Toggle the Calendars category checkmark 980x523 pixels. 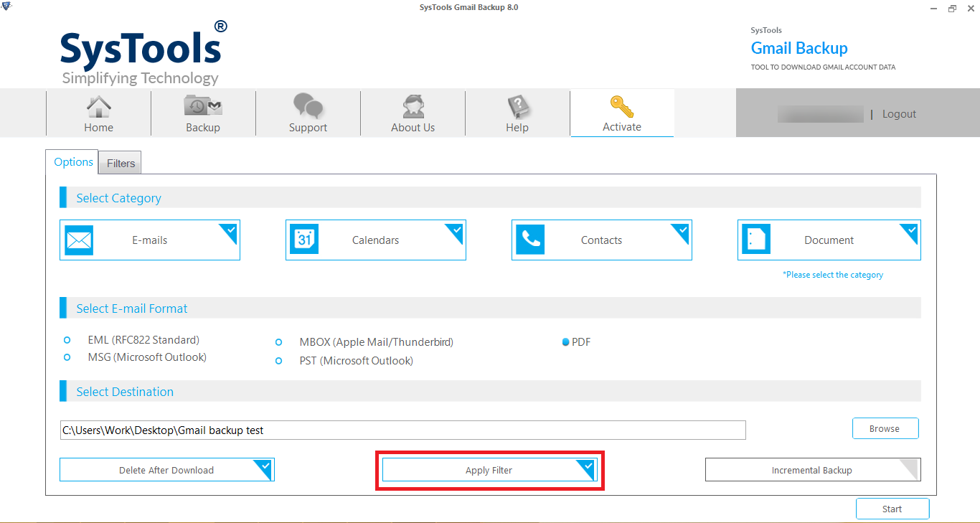(x=456, y=231)
